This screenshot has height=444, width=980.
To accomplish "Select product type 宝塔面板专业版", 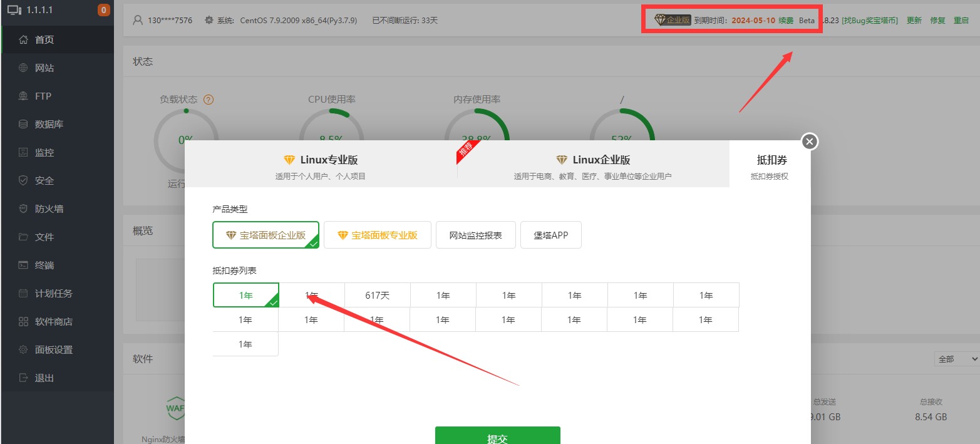I will (378, 235).
